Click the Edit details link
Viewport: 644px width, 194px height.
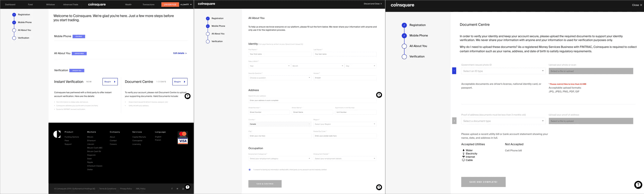click(180, 54)
